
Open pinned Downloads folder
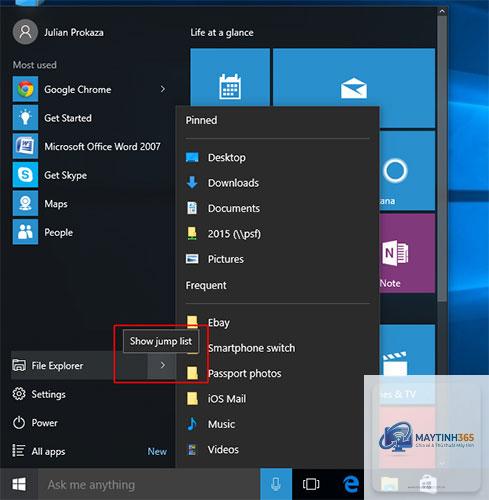point(277,183)
